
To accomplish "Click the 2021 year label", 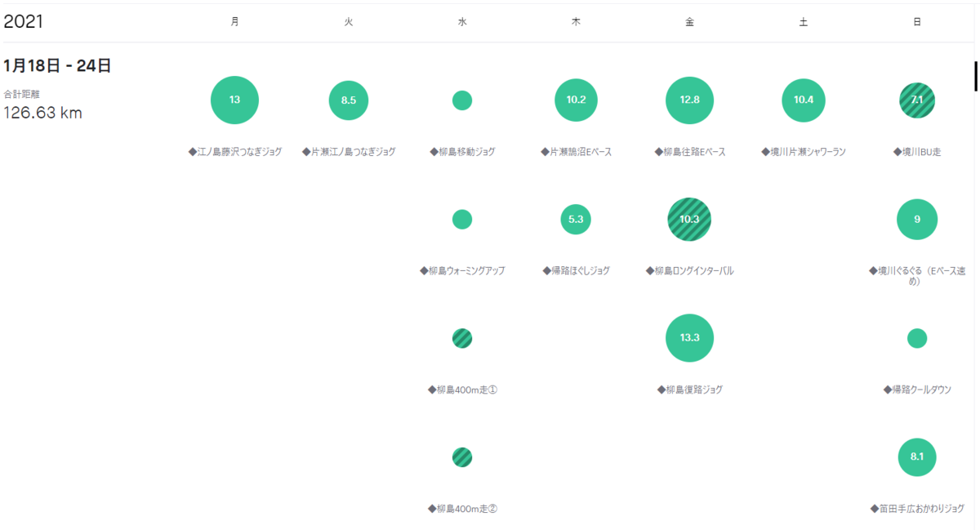I will 24,22.
